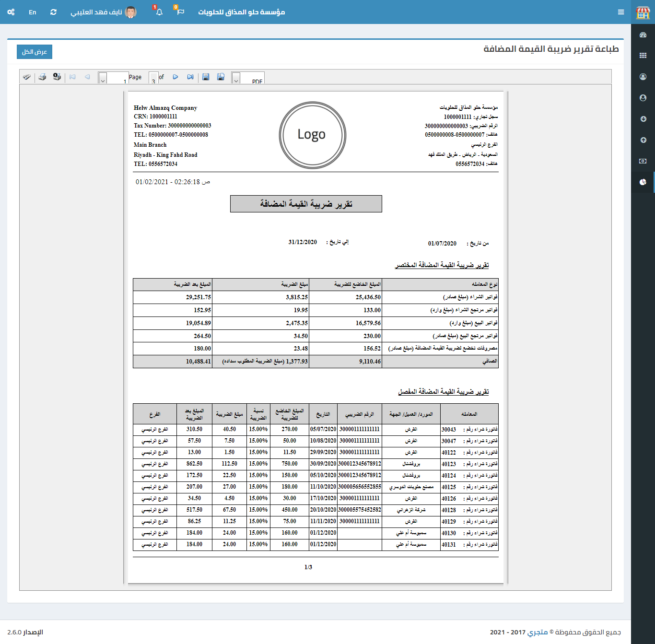Open the down-arrow circle sidebar icon
The image size is (655, 644).
(x=643, y=119)
